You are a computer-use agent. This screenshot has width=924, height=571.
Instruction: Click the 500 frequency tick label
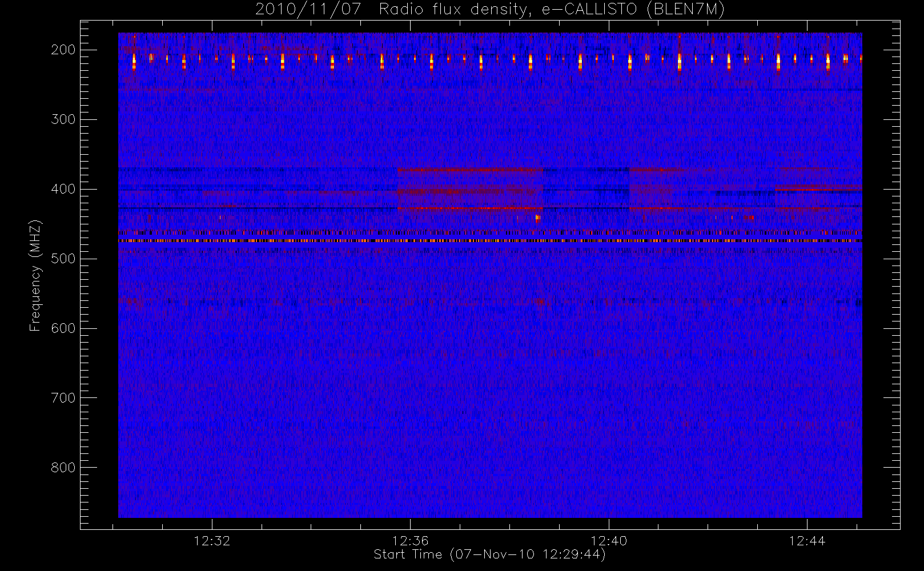pos(63,259)
